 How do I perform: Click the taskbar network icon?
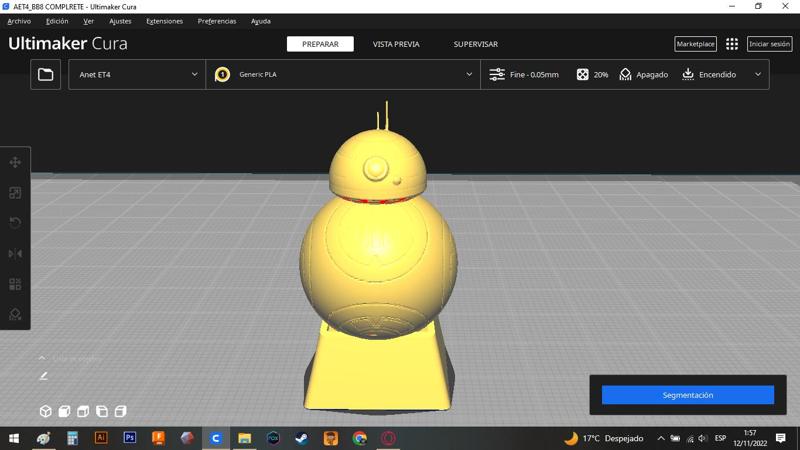pyautogui.click(x=689, y=438)
